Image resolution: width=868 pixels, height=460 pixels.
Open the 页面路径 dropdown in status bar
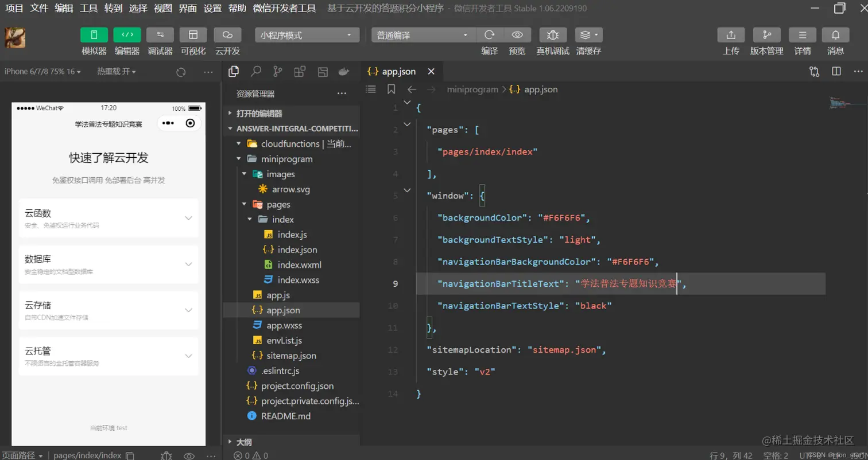click(24, 455)
